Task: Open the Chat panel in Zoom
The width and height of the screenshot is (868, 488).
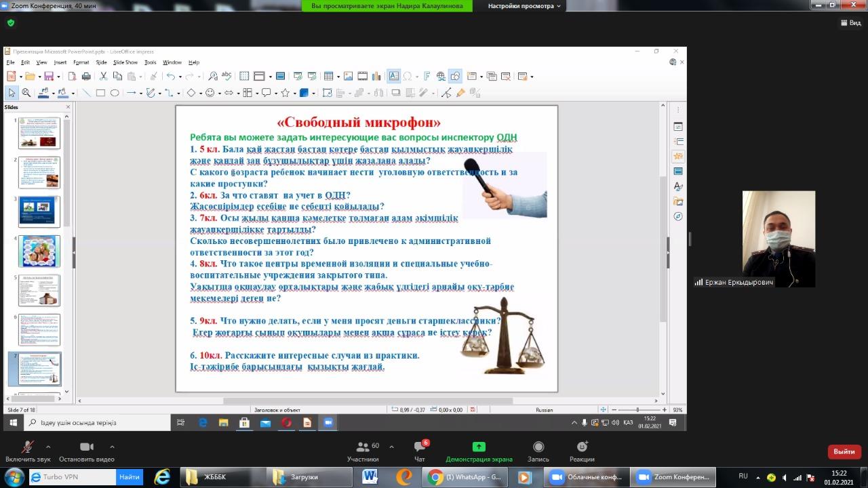Action: [x=420, y=451]
